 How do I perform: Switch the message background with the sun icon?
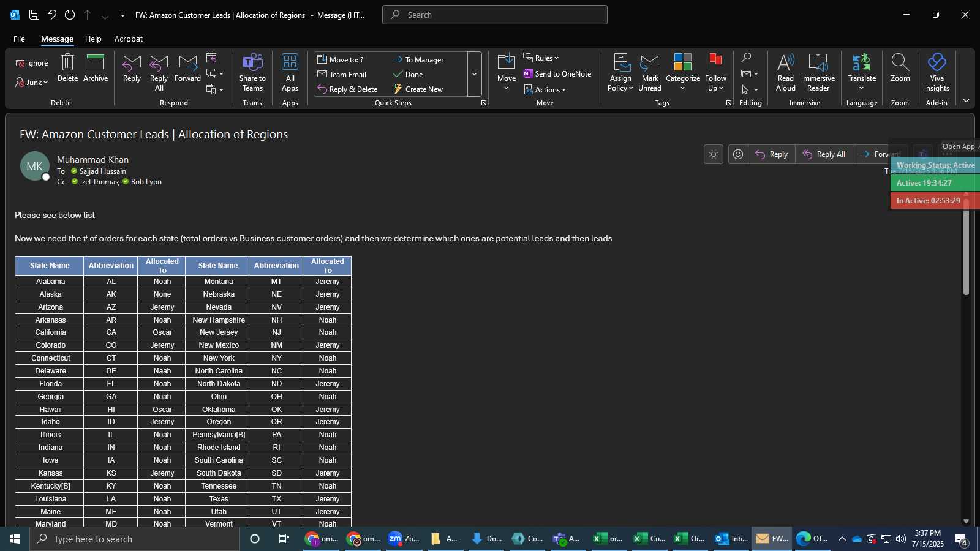click(714, 154)
